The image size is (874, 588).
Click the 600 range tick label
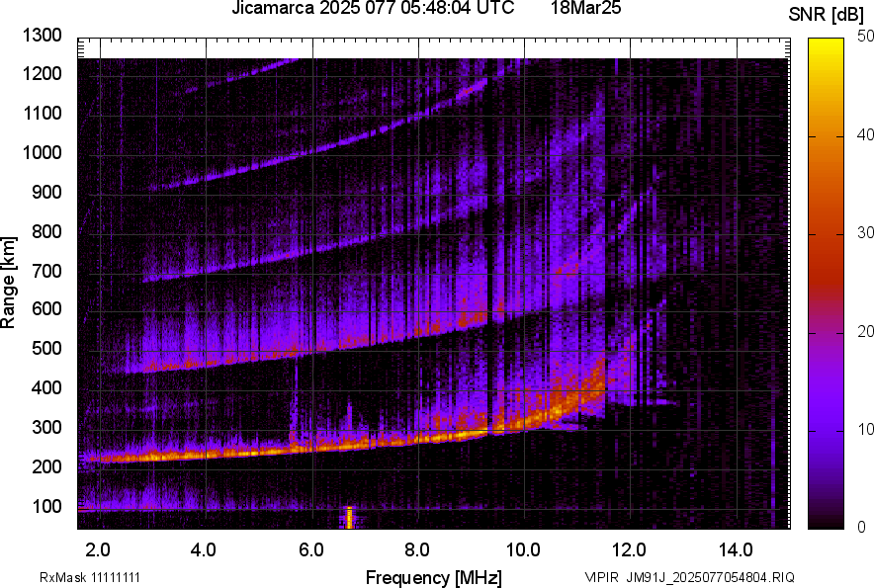click(46, 308)
